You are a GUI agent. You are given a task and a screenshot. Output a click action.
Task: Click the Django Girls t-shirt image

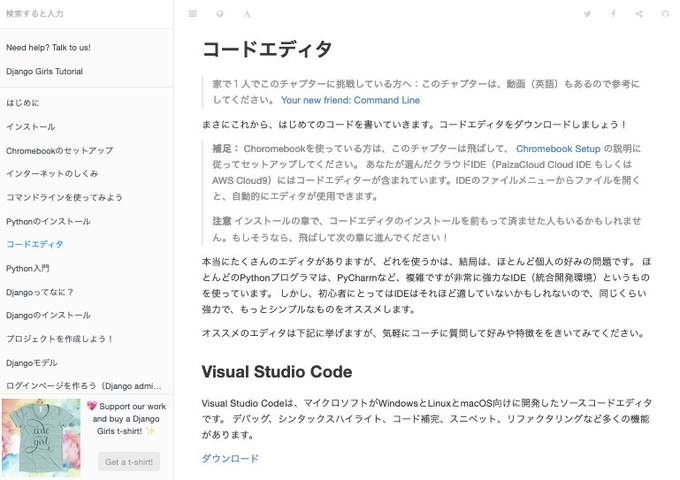tap(41, 438)
